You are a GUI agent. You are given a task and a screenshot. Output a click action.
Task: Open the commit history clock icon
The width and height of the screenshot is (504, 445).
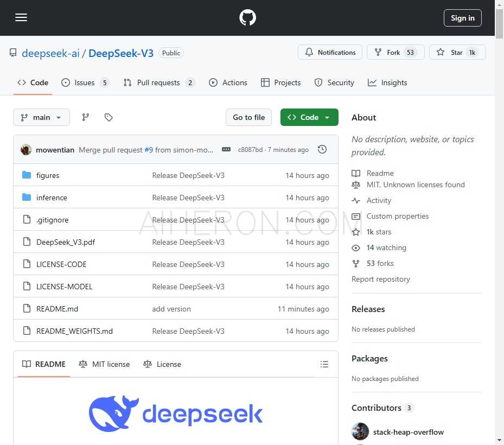[x=322, y=149]
